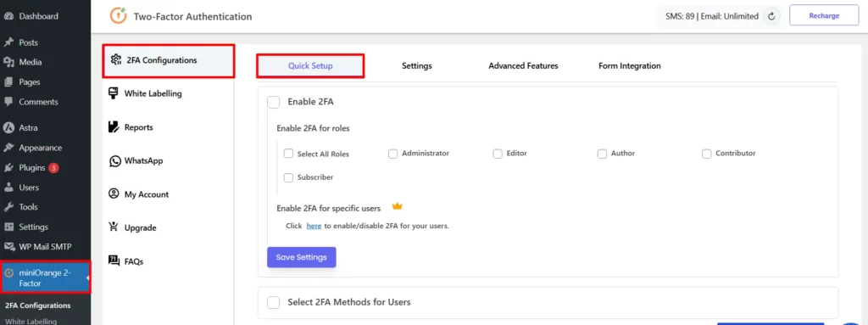
Task: Toggle the Subscriber role checkbox
Action: point(288,178)
